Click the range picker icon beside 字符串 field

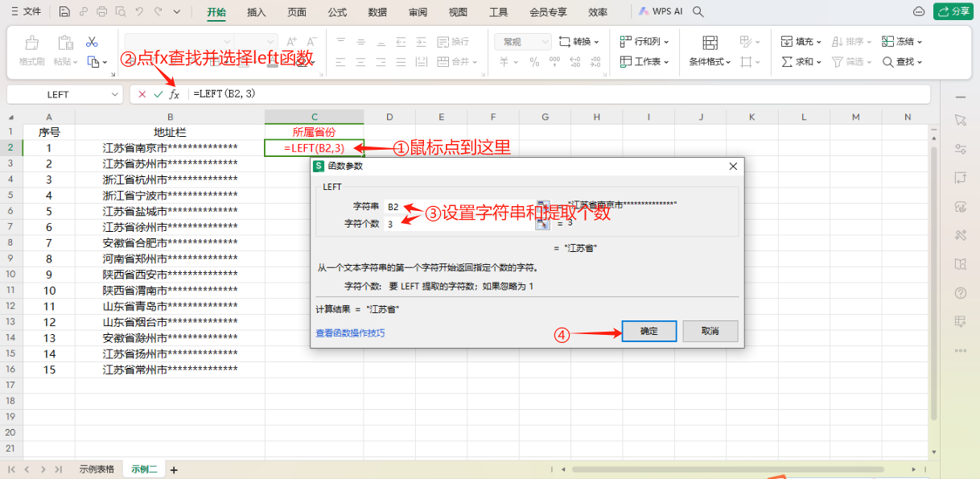543,206
